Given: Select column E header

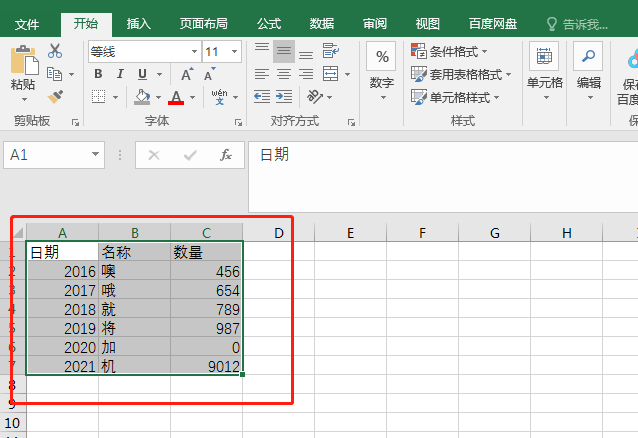Looking at the screenshot, I should click(x=350, y=233).
